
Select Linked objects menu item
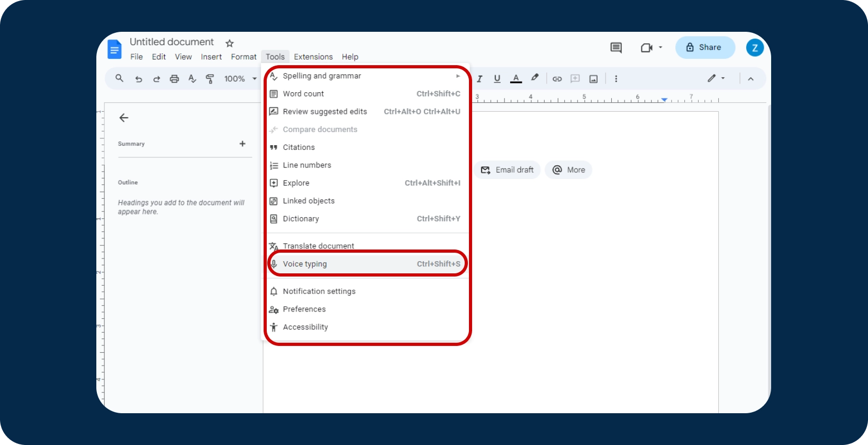[366, 201]
